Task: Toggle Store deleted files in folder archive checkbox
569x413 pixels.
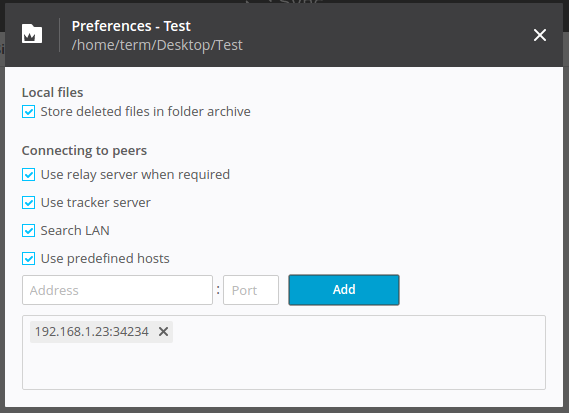Action: click(28, 112)
